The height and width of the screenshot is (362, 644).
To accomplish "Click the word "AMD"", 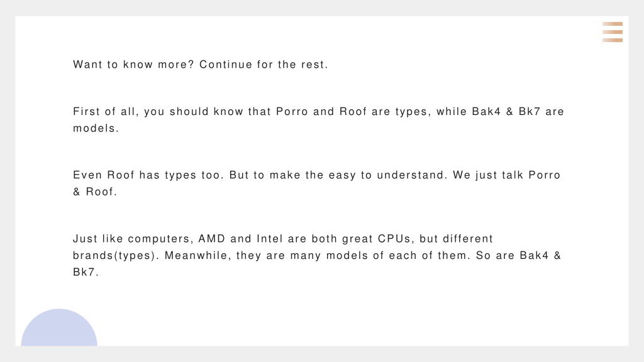I will coord(212,239).
